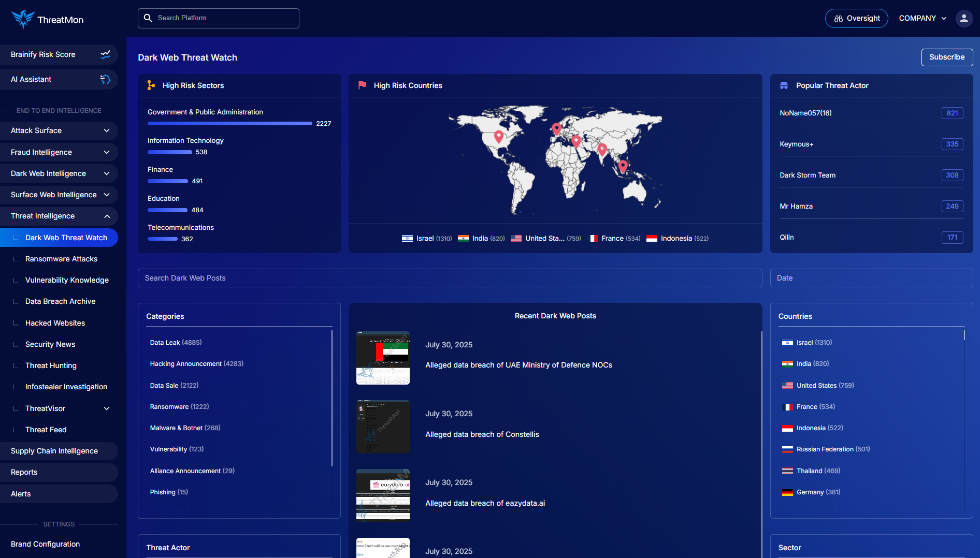The image size is (980, 558).
Task: Click the Popular Threat Actor icon
Action: pos(784,85)
